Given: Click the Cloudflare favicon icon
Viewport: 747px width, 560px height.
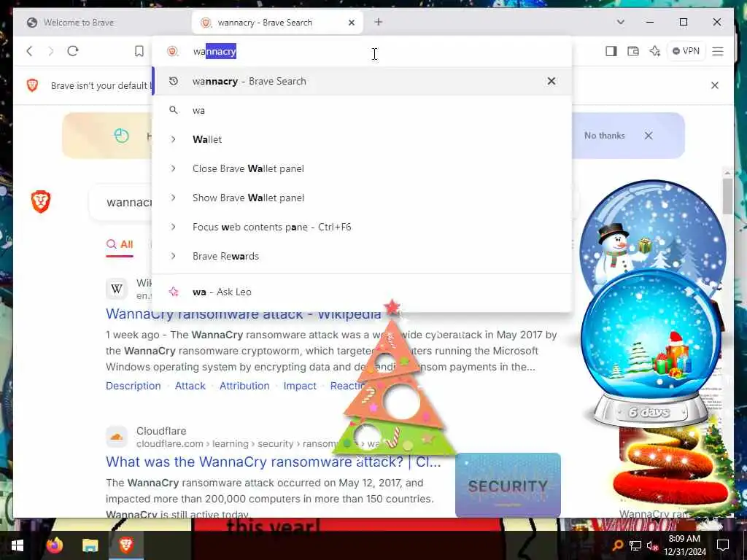Looking at the screenshot, I should tap(117, 437).
